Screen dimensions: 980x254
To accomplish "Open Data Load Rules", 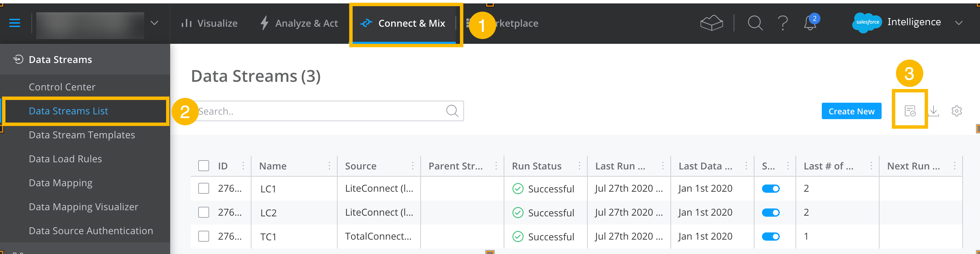I will click(x=65, y=159).
